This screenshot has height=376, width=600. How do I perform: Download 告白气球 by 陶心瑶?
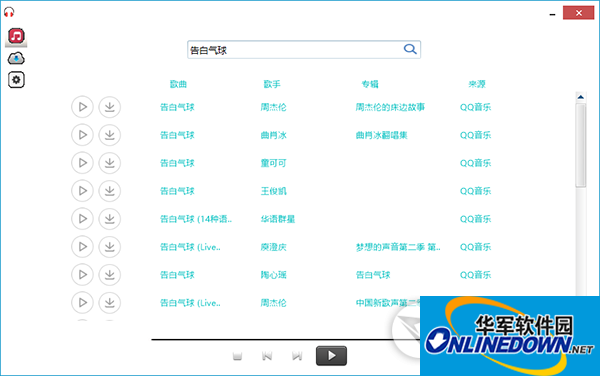110,274
